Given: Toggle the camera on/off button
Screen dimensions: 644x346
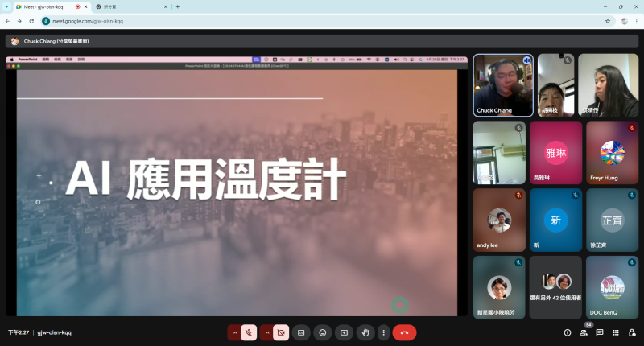Looking at the screenshot, I should [280, 332].
